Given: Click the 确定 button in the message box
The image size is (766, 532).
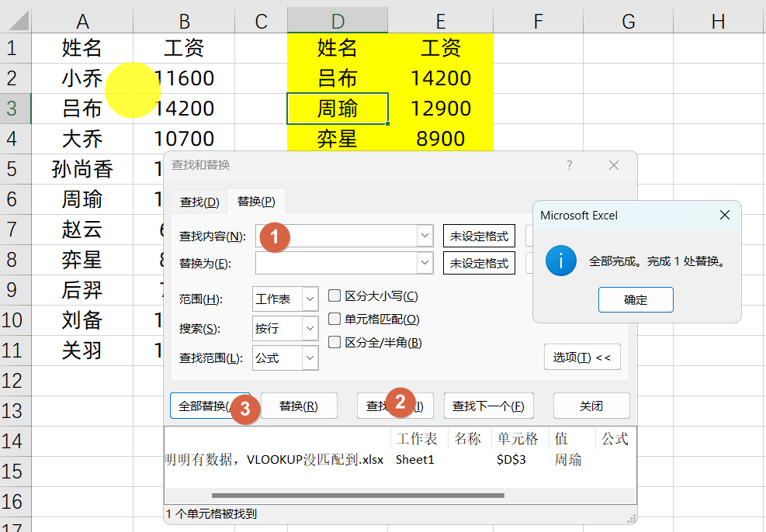Looking at the screenshot, I should pyautogui.click(x=636, y=299).
